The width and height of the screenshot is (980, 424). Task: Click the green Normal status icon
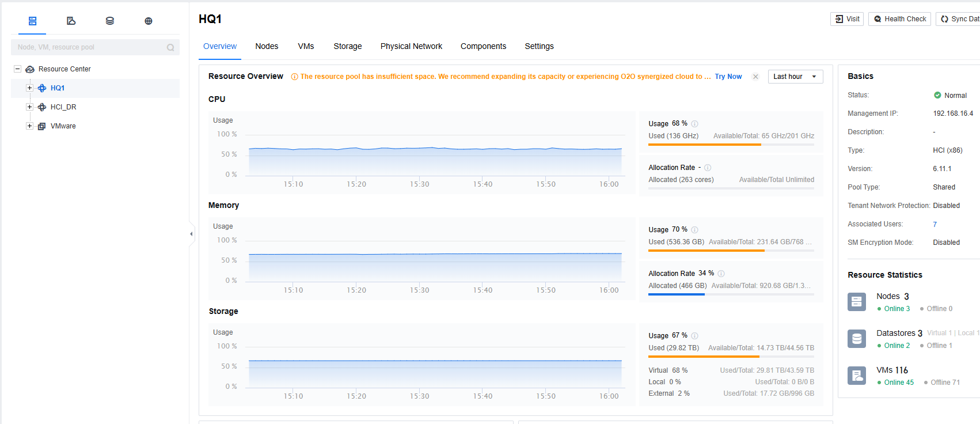937,95
